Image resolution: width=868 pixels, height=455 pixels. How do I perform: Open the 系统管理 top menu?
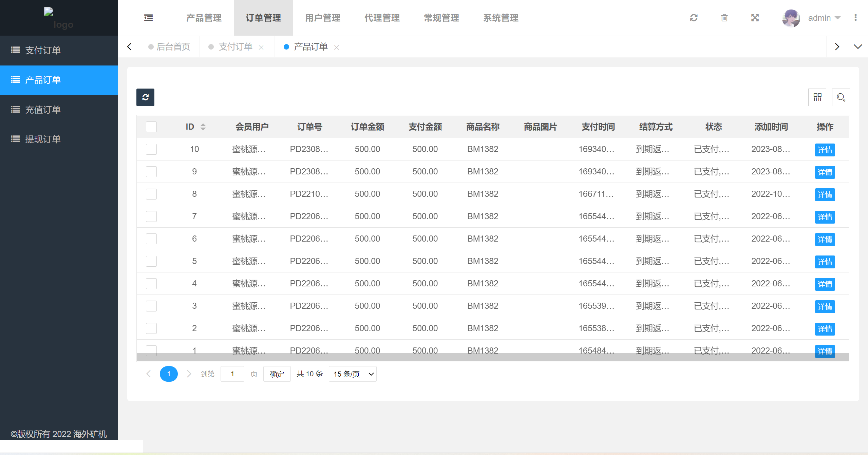click(x=501, y=18)
